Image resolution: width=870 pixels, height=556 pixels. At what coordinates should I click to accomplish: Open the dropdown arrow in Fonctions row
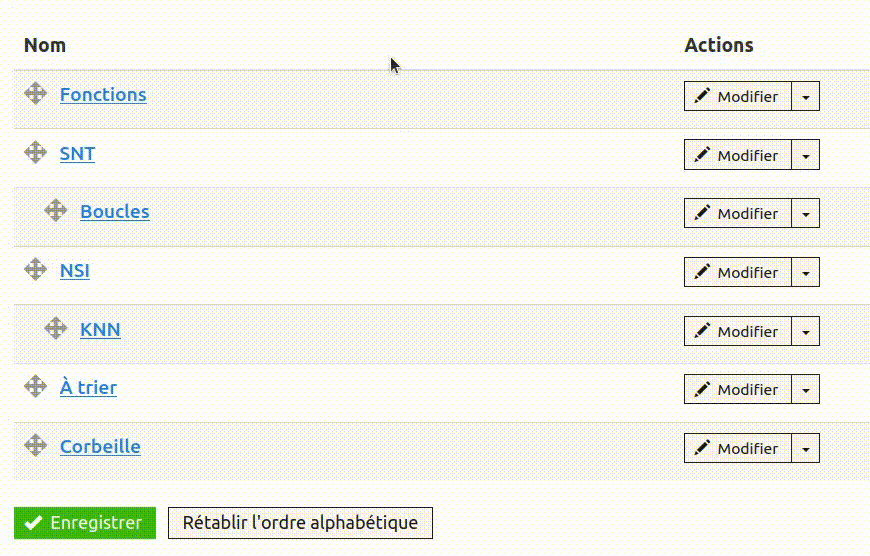point(806,96)
